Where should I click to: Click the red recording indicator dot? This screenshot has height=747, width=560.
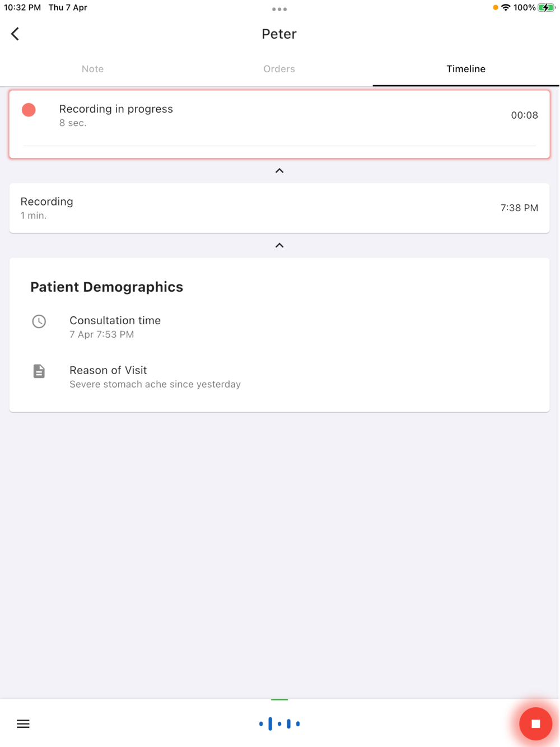[29, 110]
